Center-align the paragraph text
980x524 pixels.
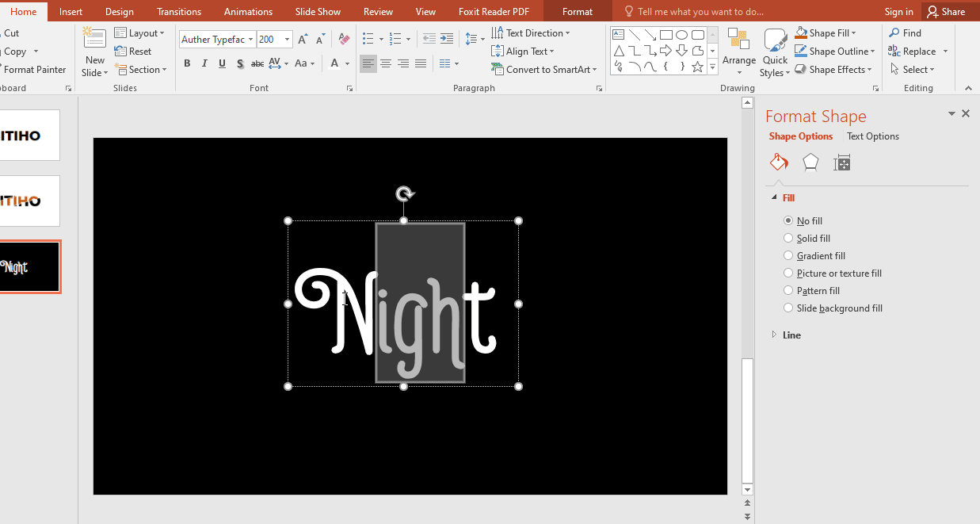click(x=386, y=63)
